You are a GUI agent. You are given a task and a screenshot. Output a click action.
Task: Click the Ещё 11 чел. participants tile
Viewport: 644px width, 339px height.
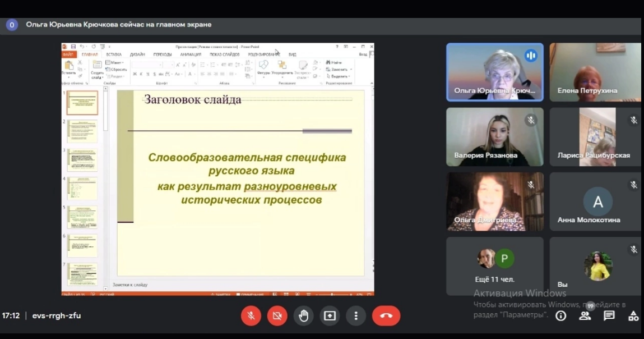tap(495, 266)
